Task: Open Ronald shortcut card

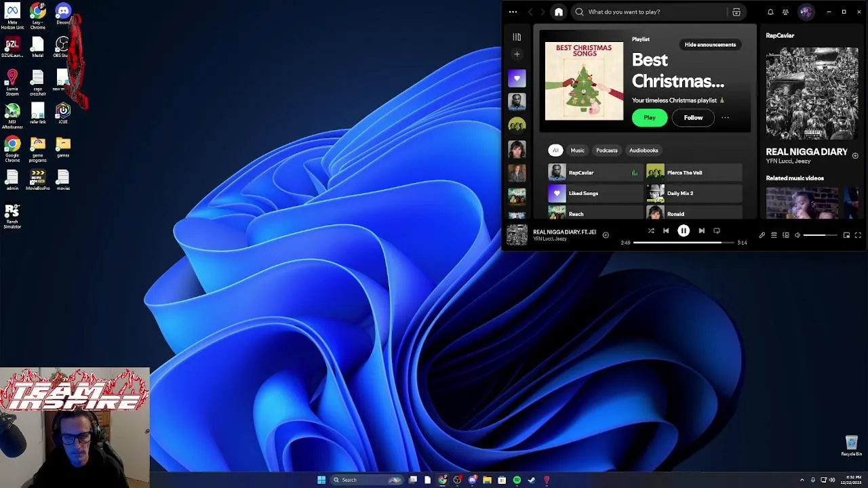Action: pos(694,213)
